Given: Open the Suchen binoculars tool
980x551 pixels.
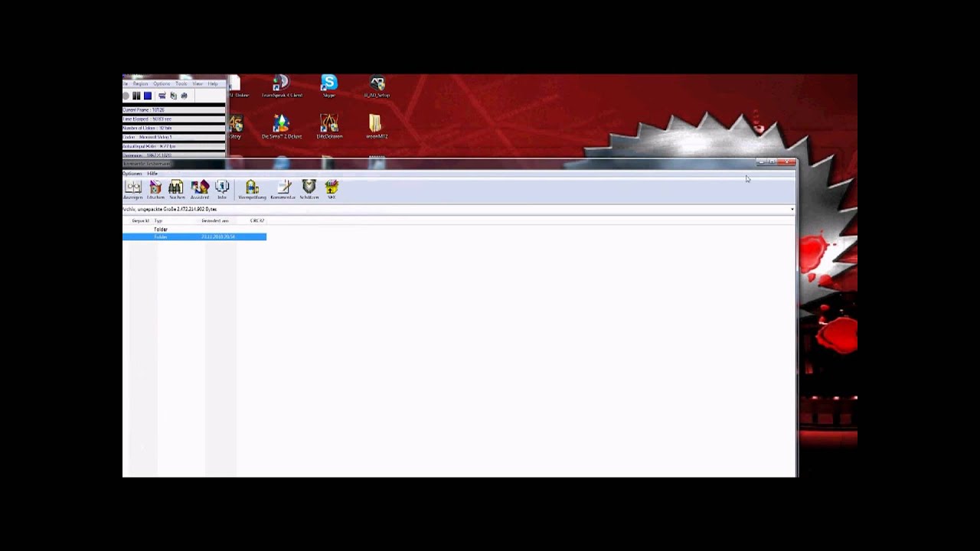Looking at the screenshot, I should click(x=177, y=190).
